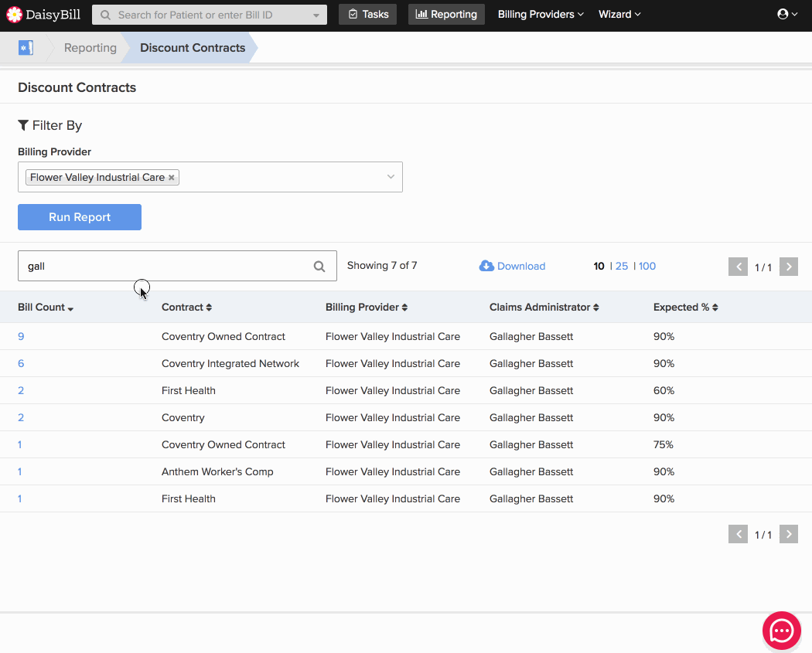Open the user account menu
Screen dimensions: 812x653
787,14
